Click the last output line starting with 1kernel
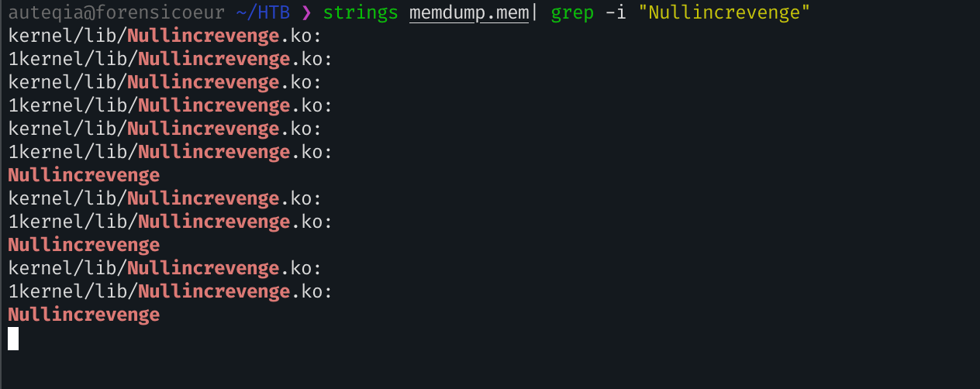Viewport: 980px width, 389px height. [170, 291]
